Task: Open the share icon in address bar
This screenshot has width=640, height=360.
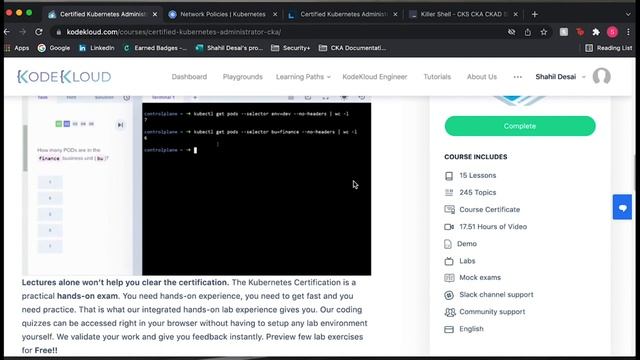Action: tap(528, 32)
